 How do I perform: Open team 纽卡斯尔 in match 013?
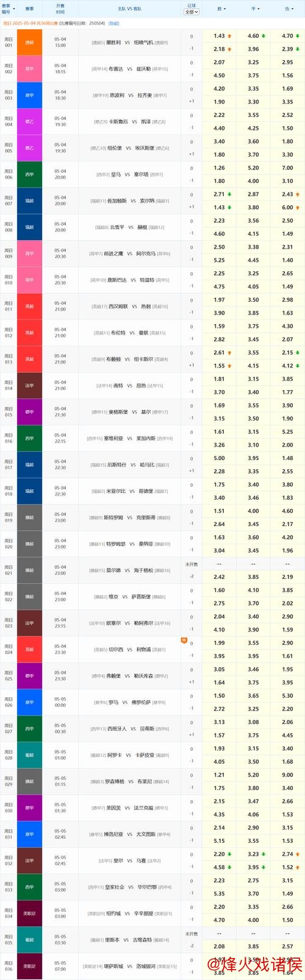point(144,359)
